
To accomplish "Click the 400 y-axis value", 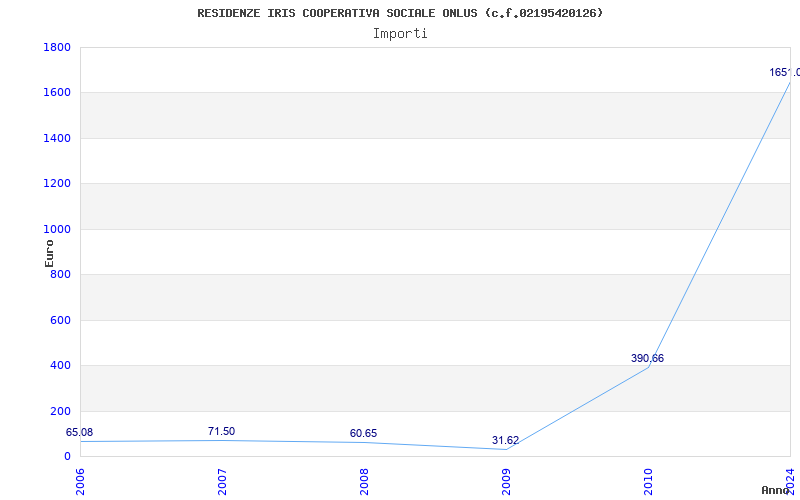I will [x=61, y=366].
